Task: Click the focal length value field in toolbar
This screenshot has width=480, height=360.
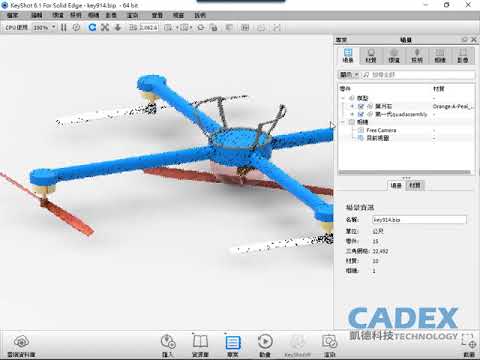Action: click(148, 27)
